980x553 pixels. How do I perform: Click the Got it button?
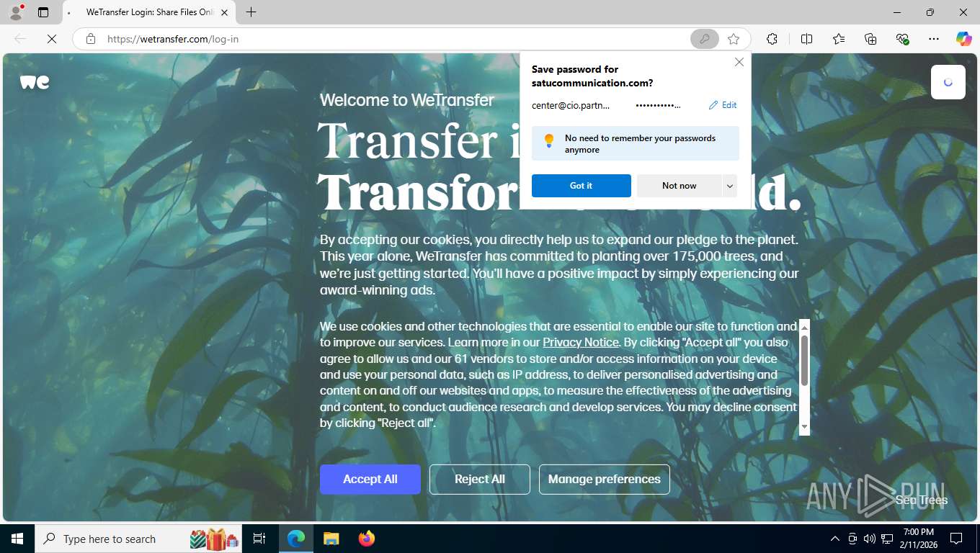click(x=581, y=186)
